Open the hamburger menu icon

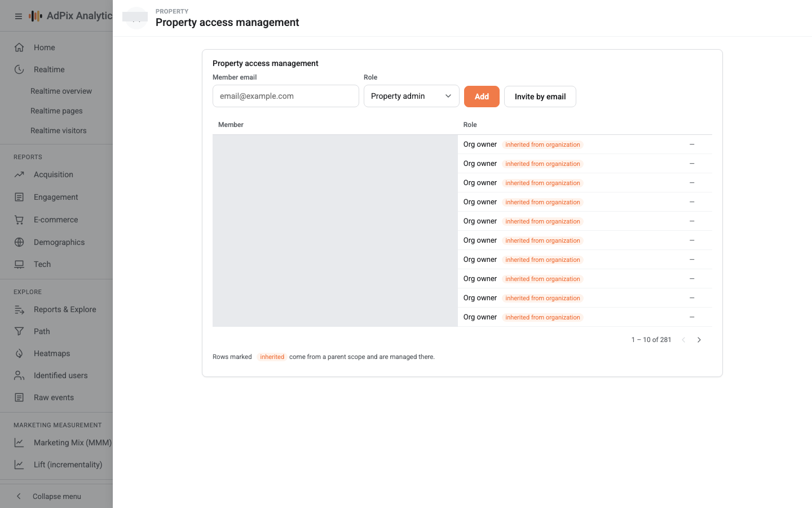pyautogui.click(x=18, y=16)
